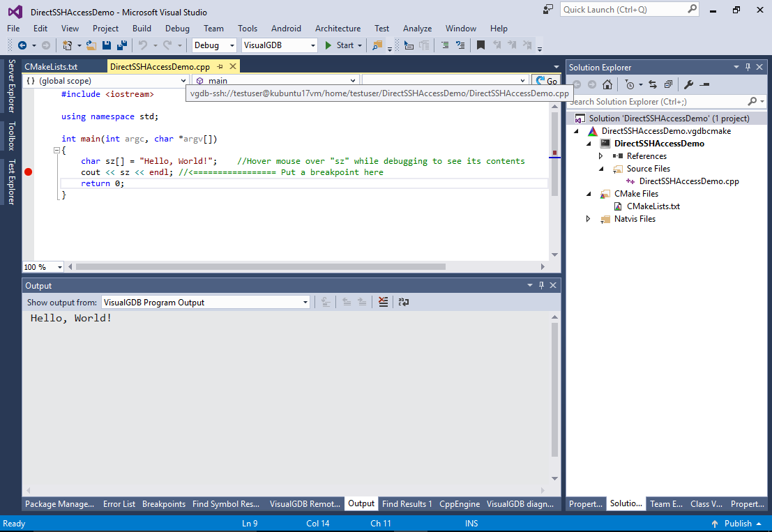
Task: Click the Quick Launch search field
Action: (x=629, y=9)
